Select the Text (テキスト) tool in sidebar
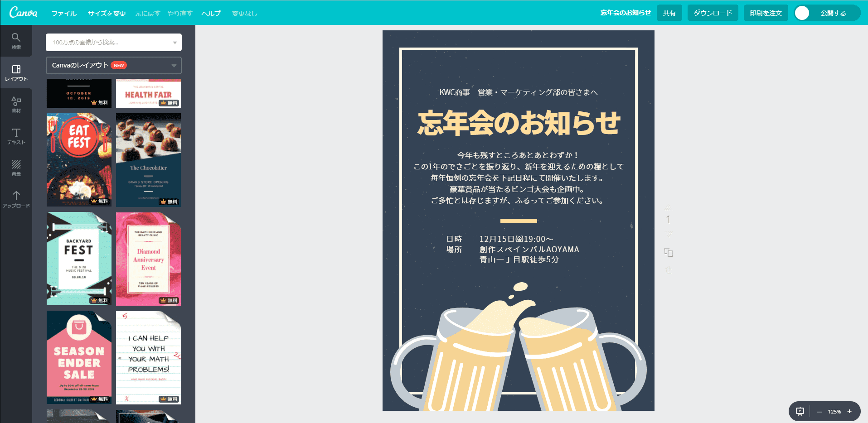Viewport: 868px width, 423px height. pyautogui.click(x=16, y=136)
